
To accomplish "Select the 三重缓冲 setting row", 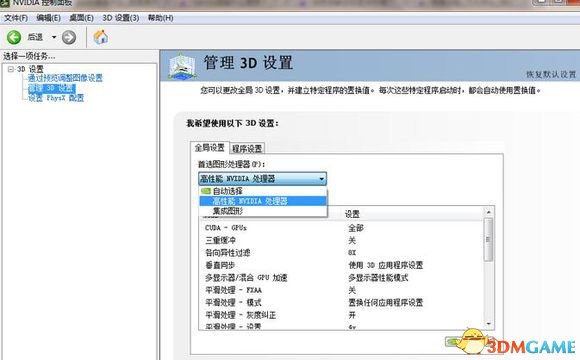I will click(341, 240).
